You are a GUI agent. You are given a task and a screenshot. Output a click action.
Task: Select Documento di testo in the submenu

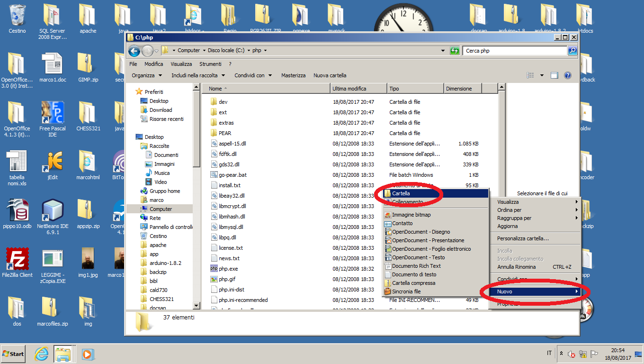(x=414, y=274)
